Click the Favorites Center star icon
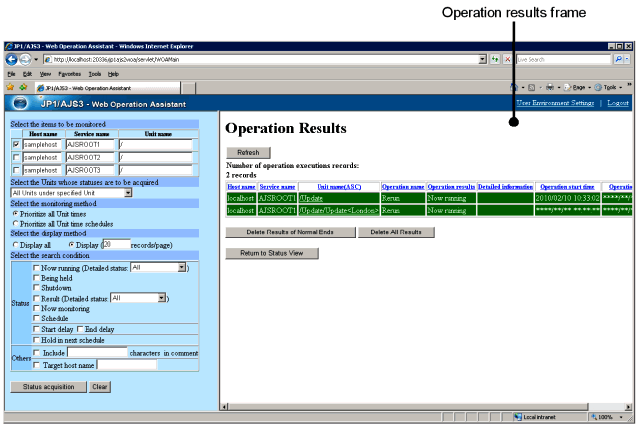The width and height of the screenshot is (637, 426). (10, 88)
